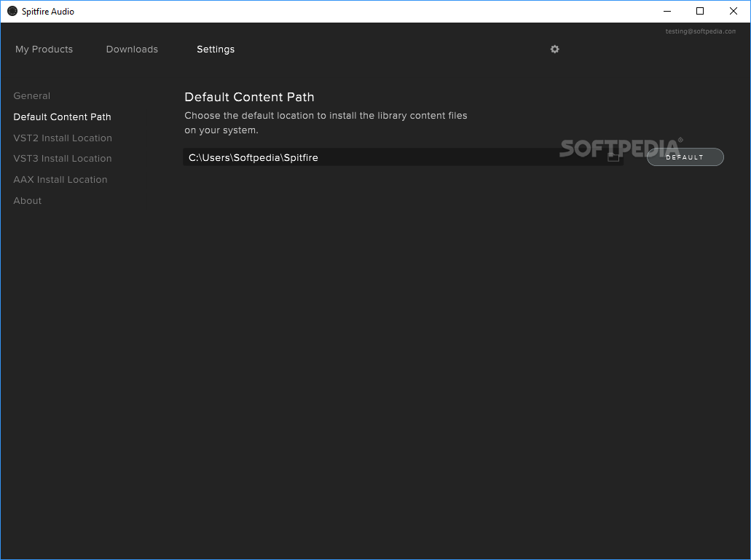Maximize the Spitfire Audio window

coord(699,11)
